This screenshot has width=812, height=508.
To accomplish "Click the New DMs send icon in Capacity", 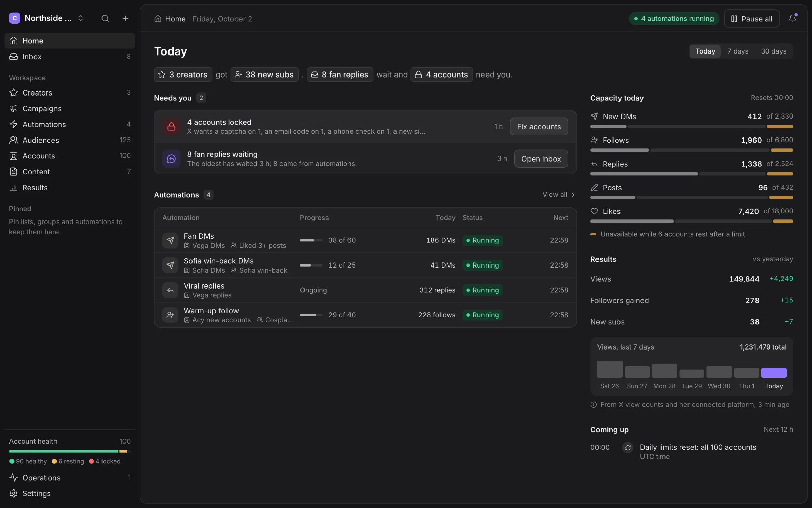I will tap(594, 116).
